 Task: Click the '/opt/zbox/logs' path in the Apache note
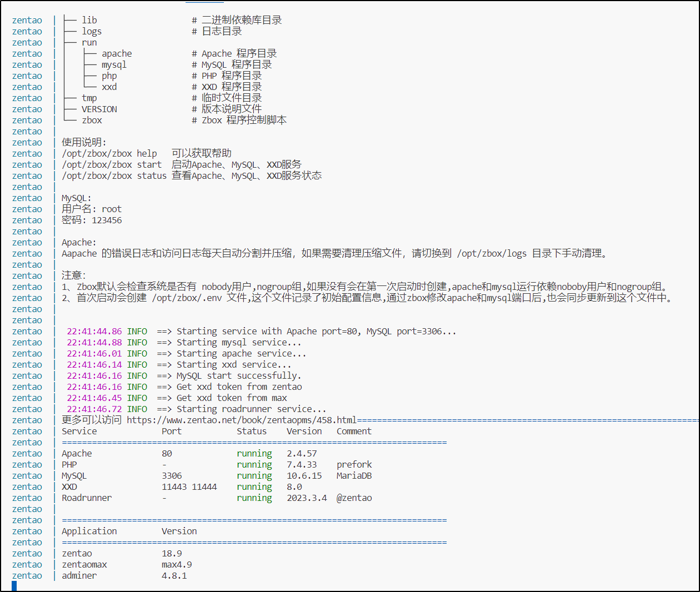pyautogui.click(x=492, y=253)
